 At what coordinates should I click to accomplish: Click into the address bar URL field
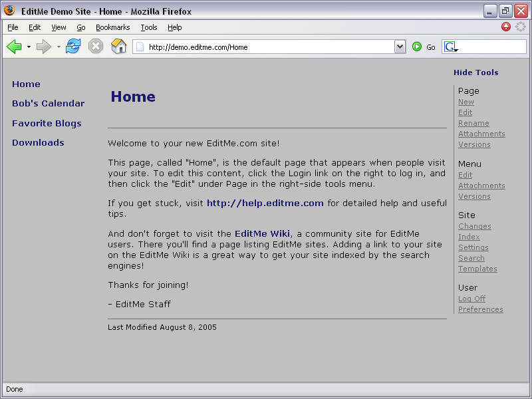pyautogui.click(x=266, y=47)
